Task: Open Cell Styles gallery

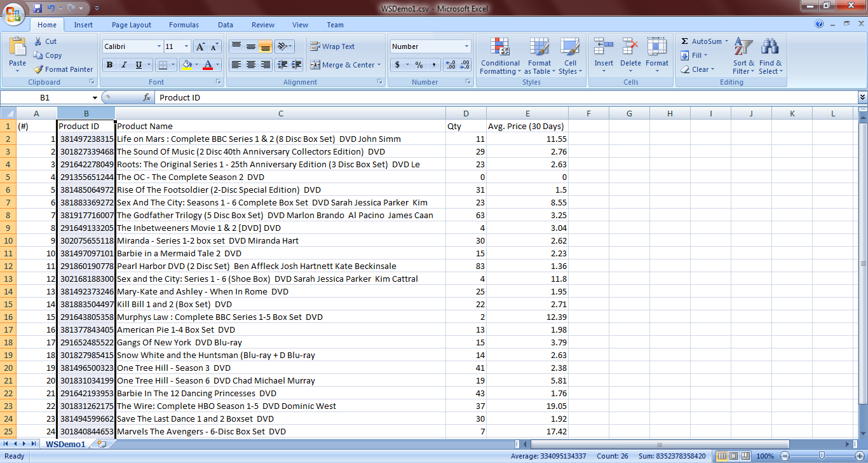Action: coord(570,56)
